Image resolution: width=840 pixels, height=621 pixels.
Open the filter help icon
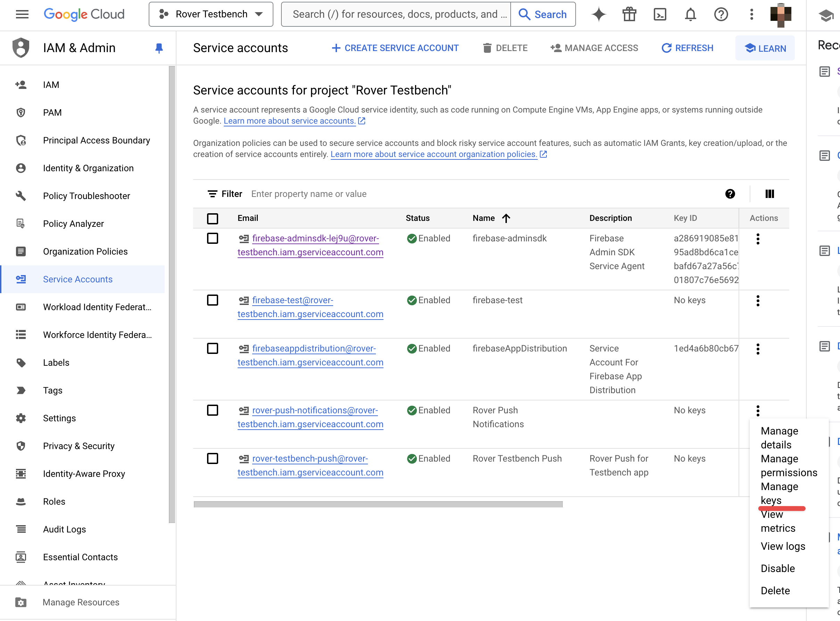point(730,194)
